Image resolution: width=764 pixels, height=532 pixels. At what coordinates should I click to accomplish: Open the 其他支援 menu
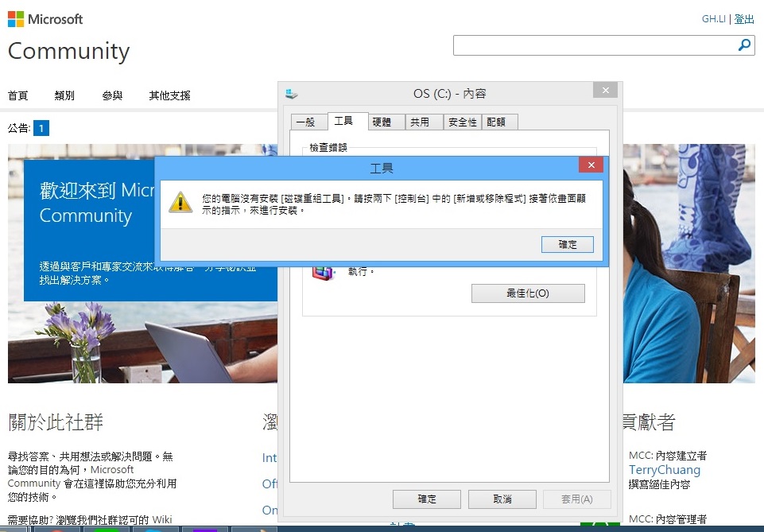pos(169,95)
